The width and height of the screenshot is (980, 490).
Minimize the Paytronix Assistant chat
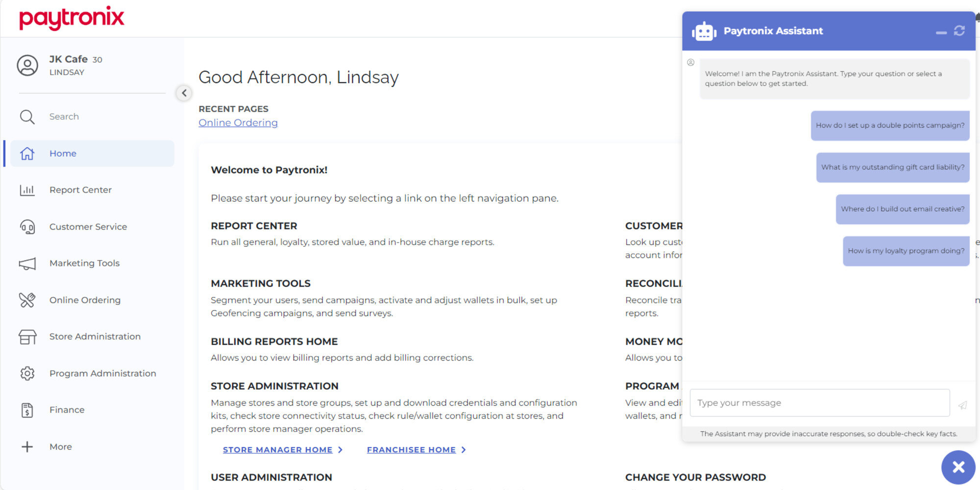pos(941,33)
